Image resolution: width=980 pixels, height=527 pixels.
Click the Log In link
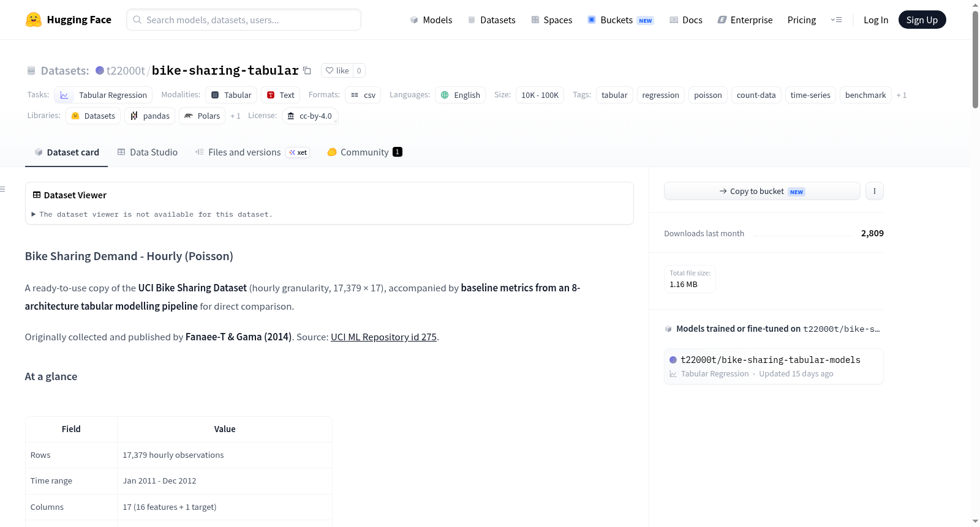click(x=876, y=20)
